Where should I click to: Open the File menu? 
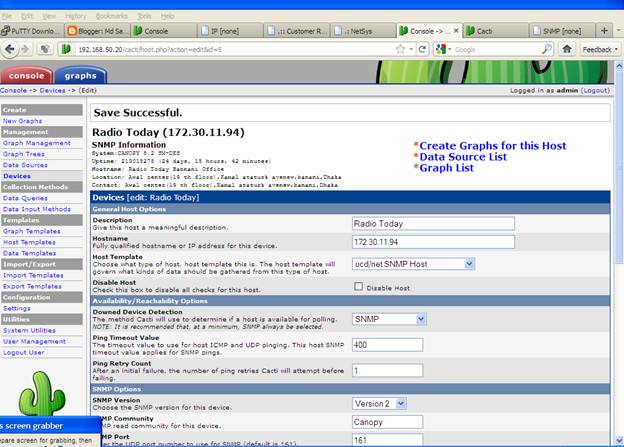coord(6,16)
